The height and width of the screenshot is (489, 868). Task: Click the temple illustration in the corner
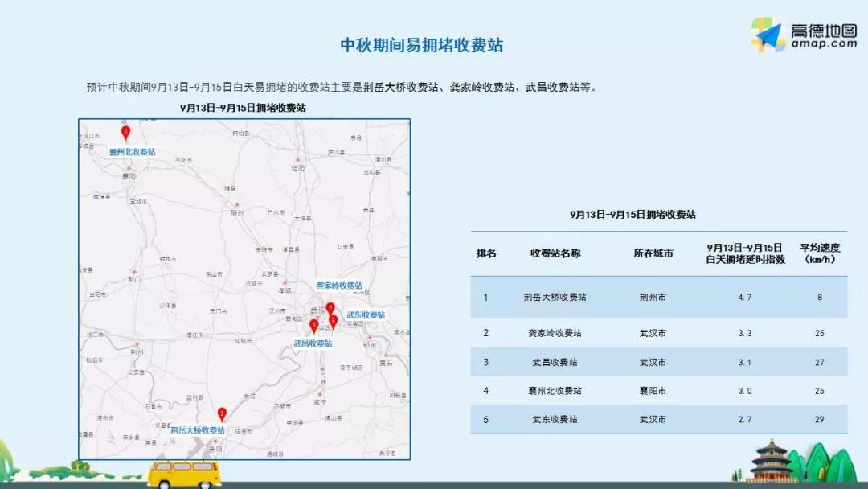click(x=771, y=461)
